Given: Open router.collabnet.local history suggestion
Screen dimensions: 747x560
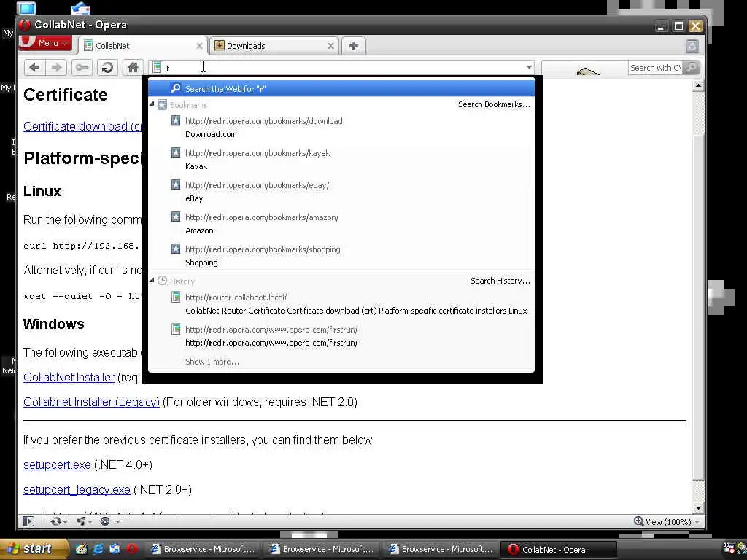Looking at the screenshot, I should tap(341, 304).
